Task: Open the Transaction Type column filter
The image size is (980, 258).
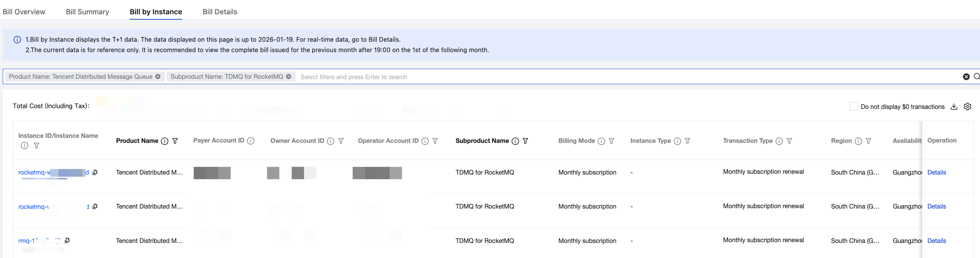Action: tap(789, 141)
